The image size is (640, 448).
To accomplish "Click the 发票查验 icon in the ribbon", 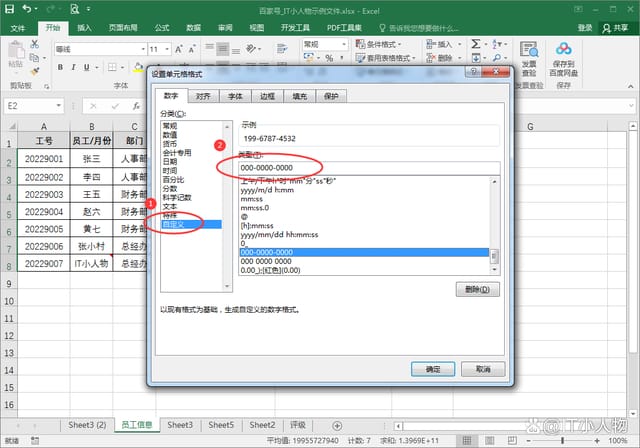I will [x=528, y=50].
